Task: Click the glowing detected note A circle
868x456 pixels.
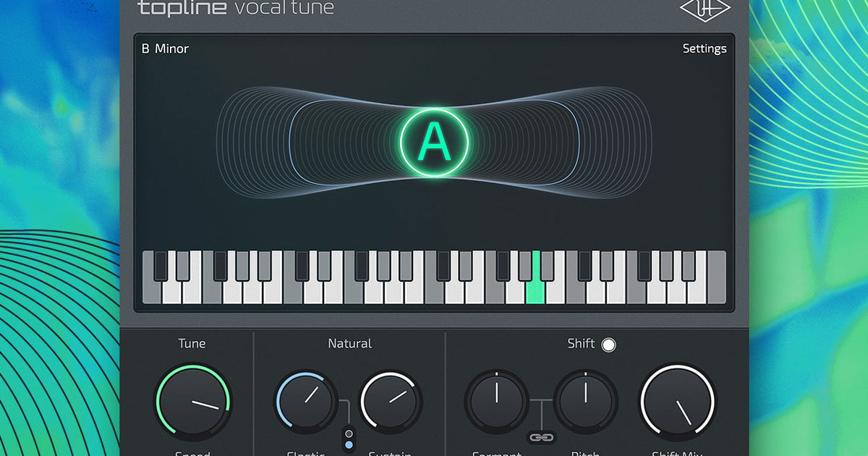Action: pyautogui.click(x=434, y=143)
